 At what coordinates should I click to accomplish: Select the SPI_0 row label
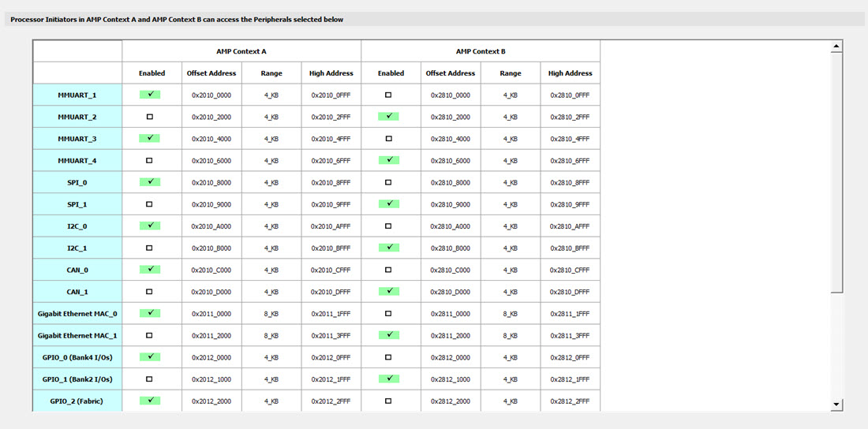pyautogui.click(x=77, y=183)
